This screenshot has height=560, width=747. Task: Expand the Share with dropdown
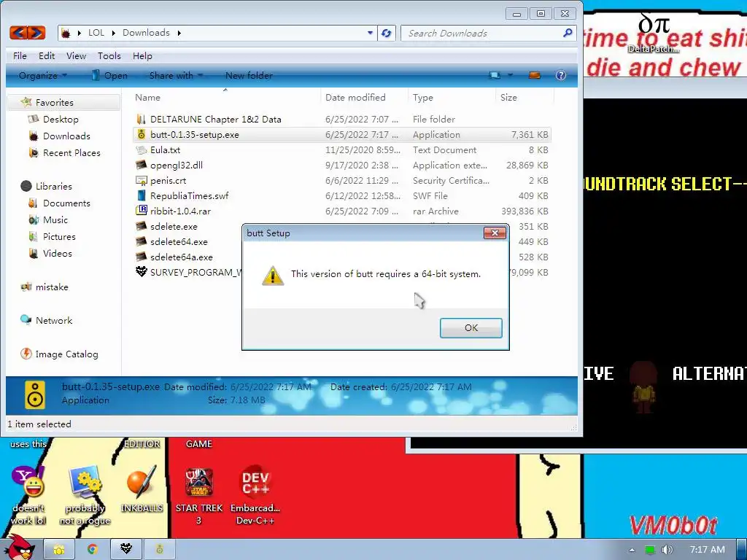point(176,76)
